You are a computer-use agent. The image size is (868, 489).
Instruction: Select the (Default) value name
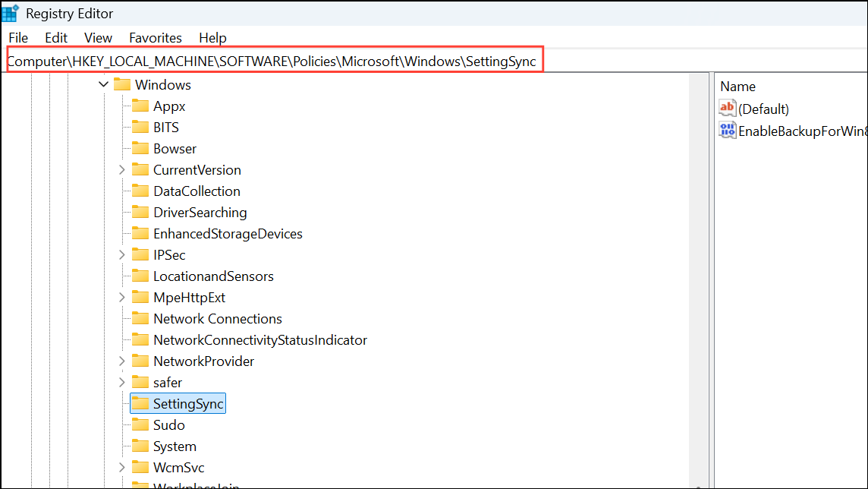tap(764, 109)
